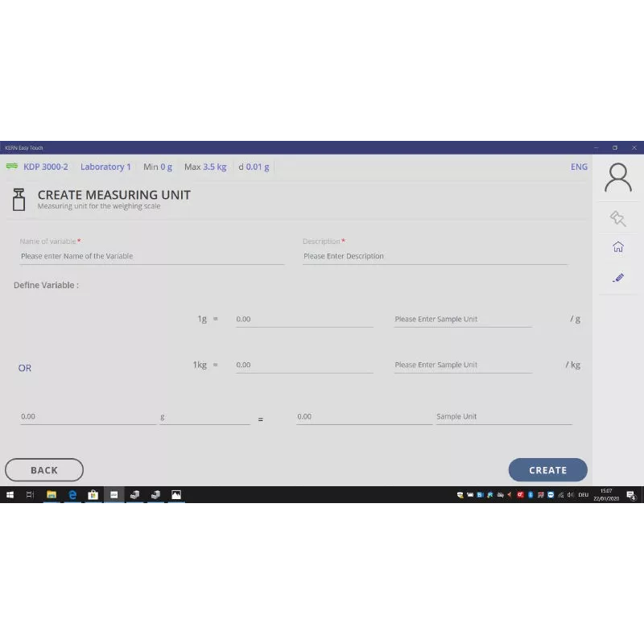644x644 pixels.
Task: Click sample unit field for 1kg row
Action: tap(462, 365)
